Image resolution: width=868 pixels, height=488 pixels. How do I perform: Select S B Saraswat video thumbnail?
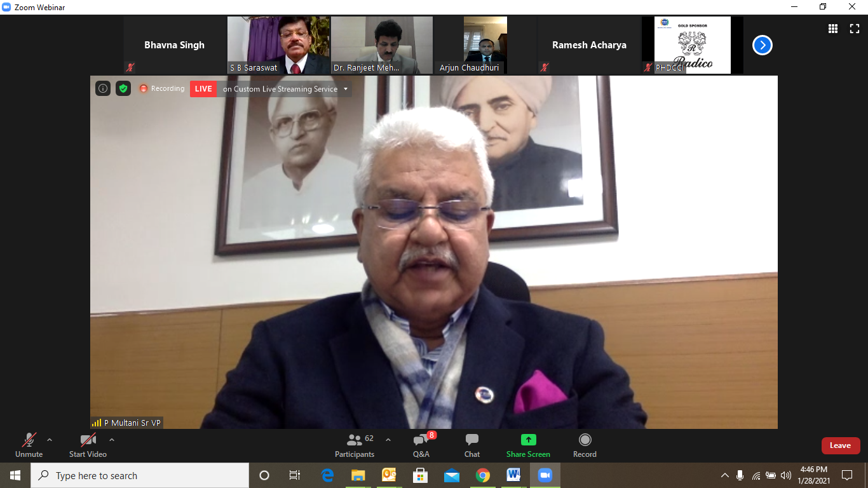click(x=278, y=44)
